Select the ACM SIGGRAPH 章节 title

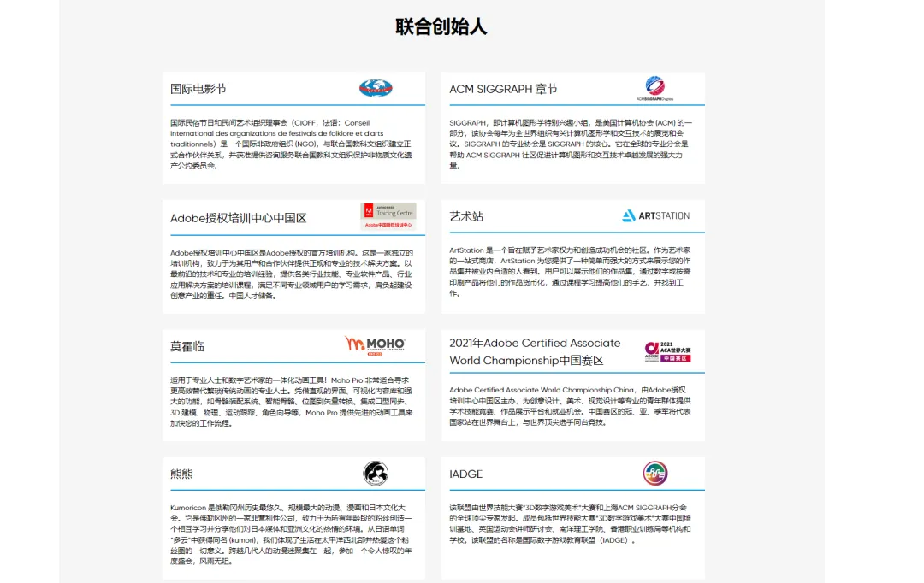tap(503, 89)
